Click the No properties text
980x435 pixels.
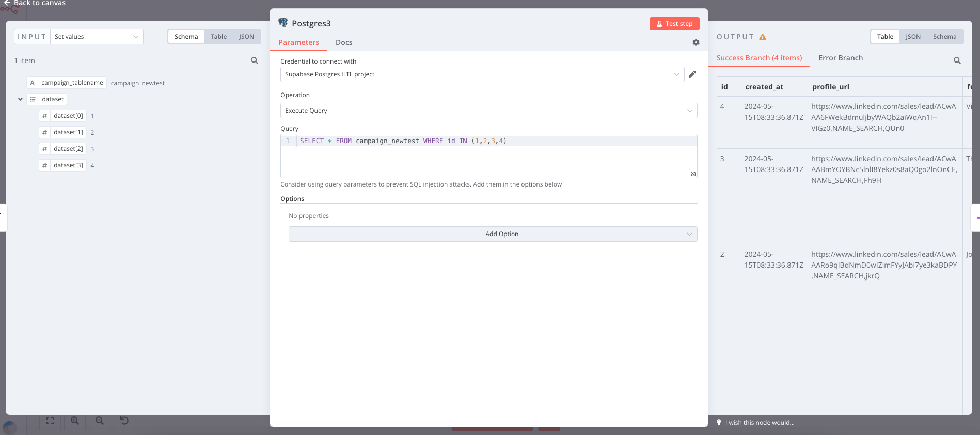click(309, 216)
